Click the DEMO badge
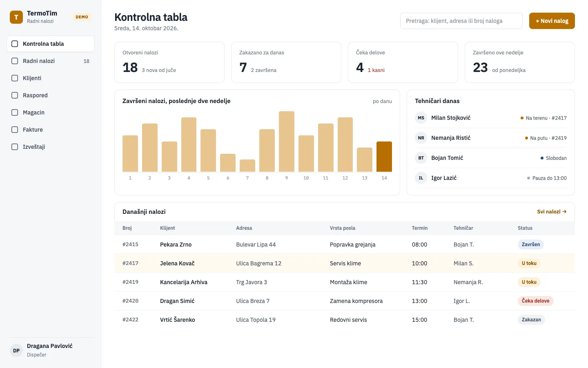This screenshot has height=368, width=588. pos(82,17)
